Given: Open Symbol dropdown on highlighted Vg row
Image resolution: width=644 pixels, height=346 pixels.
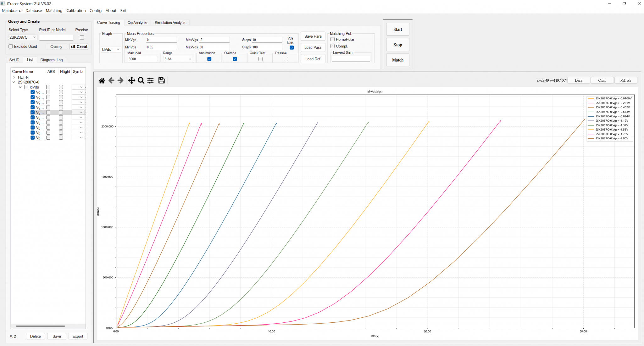Looking at the screenshot, I should pyautogui.click(x=78, y=112).
